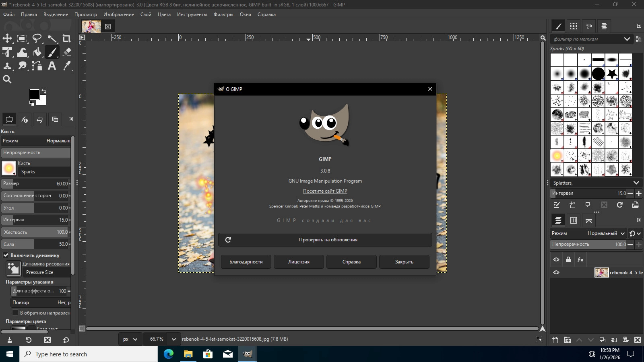Choose the Color Picker eyedropper tool
This screenshot has height=362, width=644.
(67, 66)
